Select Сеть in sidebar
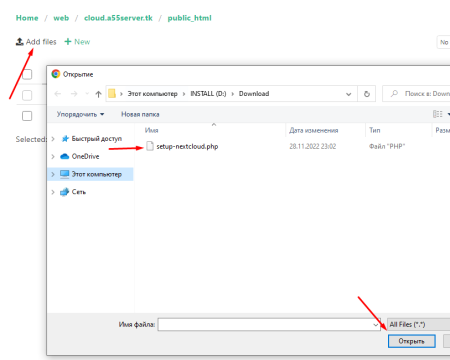450x360 pixels. point(79,192)
